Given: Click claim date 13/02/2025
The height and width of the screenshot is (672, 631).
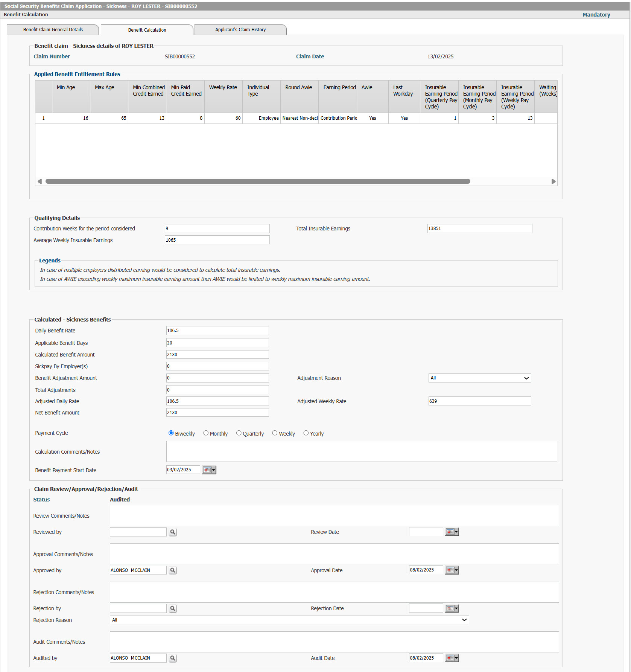Looking at the screenshot, I should click(x=441, y=57).
